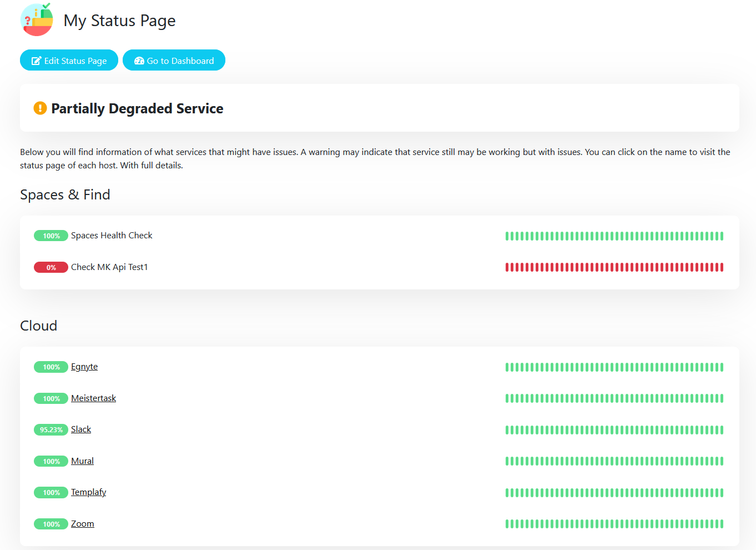
Task: Click the Check MK Api Test1 name
Action: [x=109, y=267]
